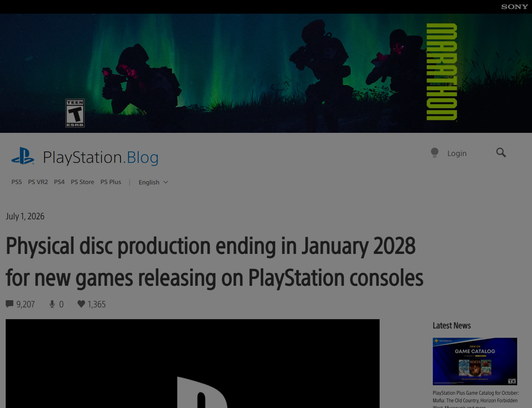532x408 pixels.
Task: Click the article's main hero image
Action: (x=193, y=364)
